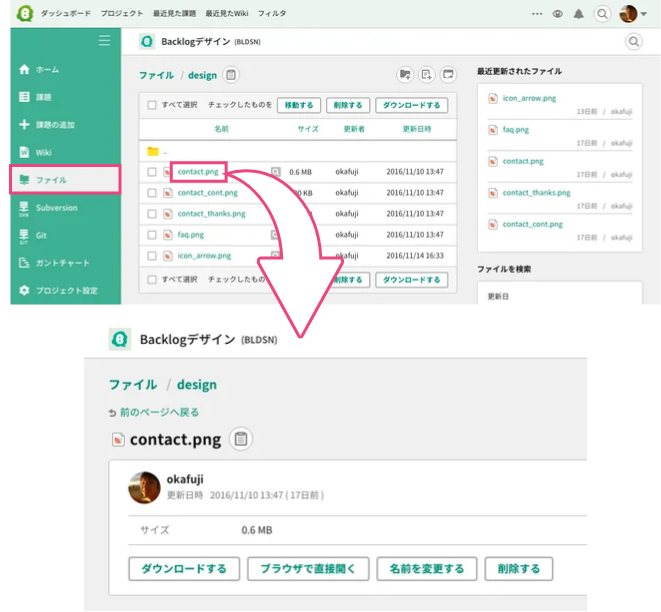The height and width of the screenshot is (612, 661).
Task: Tick the checkbox for icon_arrow.png
Action: (152, 256)
